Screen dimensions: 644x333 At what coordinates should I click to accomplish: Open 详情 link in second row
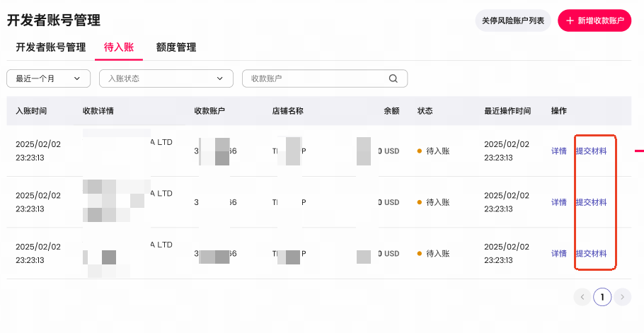558,202
